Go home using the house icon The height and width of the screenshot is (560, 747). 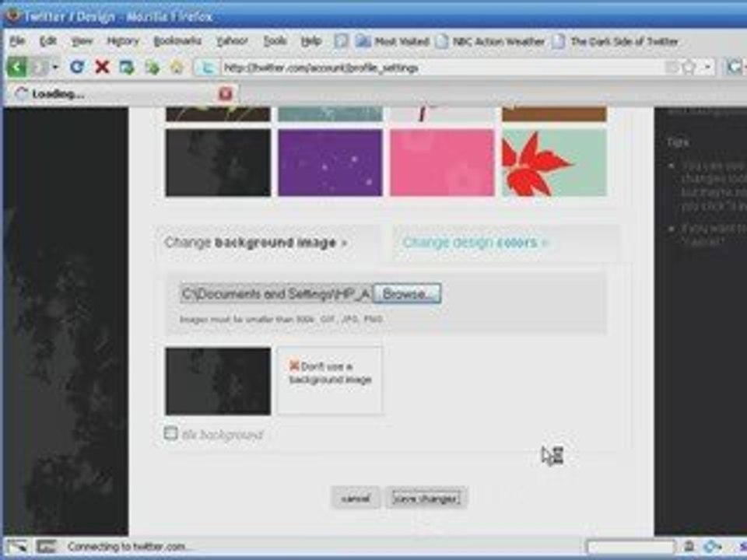click(177, 67)
